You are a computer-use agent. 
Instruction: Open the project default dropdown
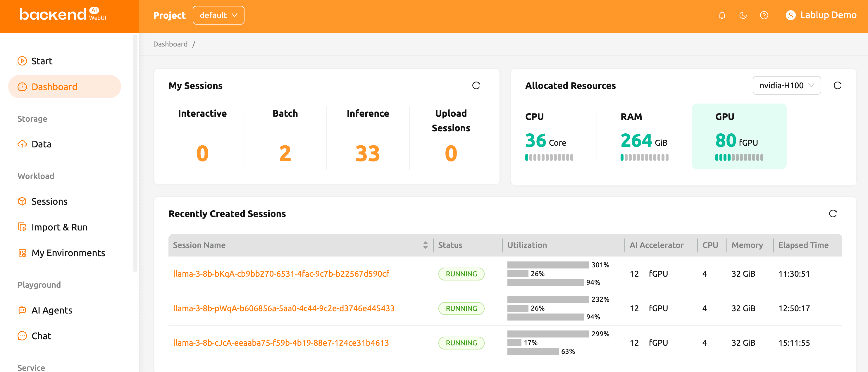tap(218, 15)
